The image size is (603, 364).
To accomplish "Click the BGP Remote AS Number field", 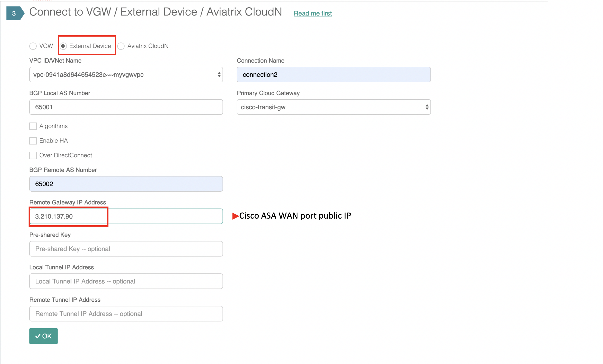I will pyautogui.click(x=126, y=184).
